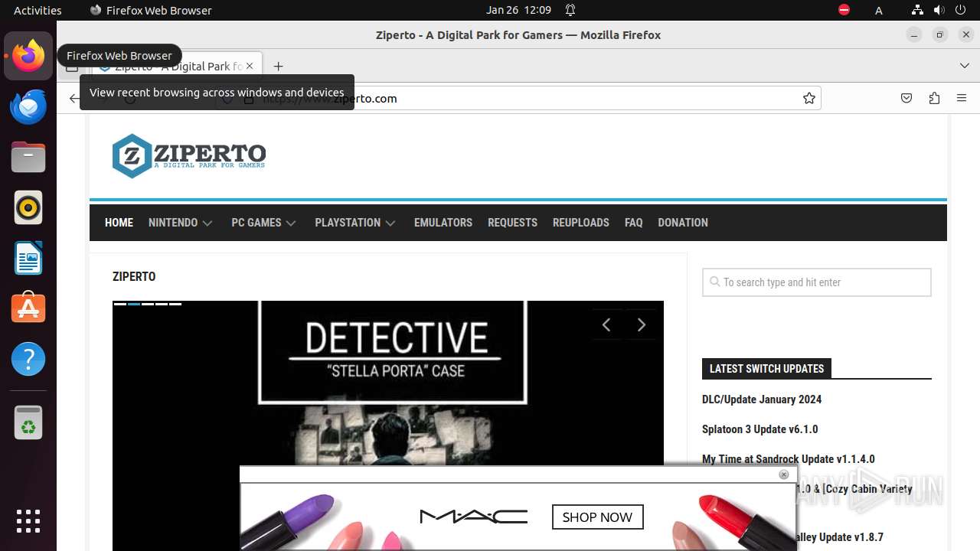The width and height of the screenshot is (980, 551).
Task: Open Files manager in dock
Action: click(28, 157)
